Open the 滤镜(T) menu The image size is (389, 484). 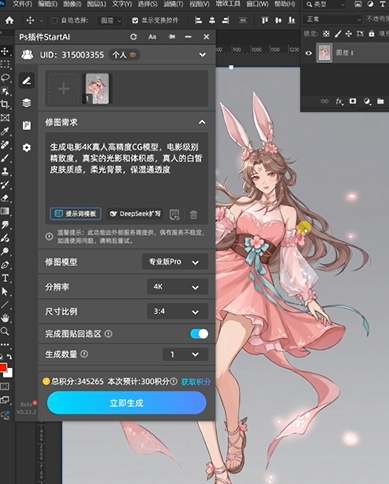point(173,4)
